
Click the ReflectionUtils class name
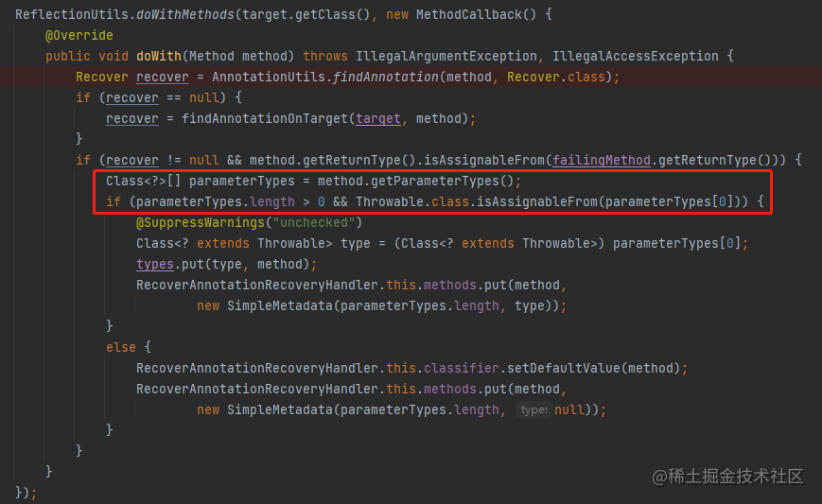tap(72, 14)
